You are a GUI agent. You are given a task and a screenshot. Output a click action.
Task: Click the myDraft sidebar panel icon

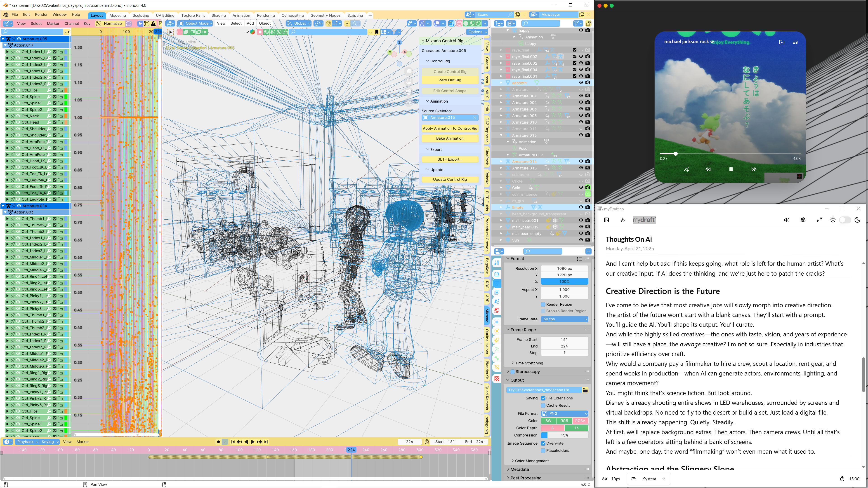(606, 220)
